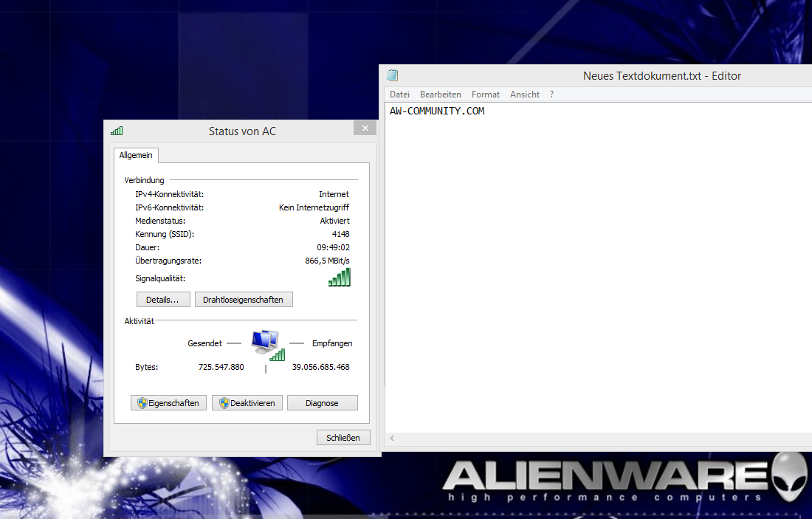Click the left arrow of Editor's horizontal scrollbar
812x519 pixels.
point(392,438)
